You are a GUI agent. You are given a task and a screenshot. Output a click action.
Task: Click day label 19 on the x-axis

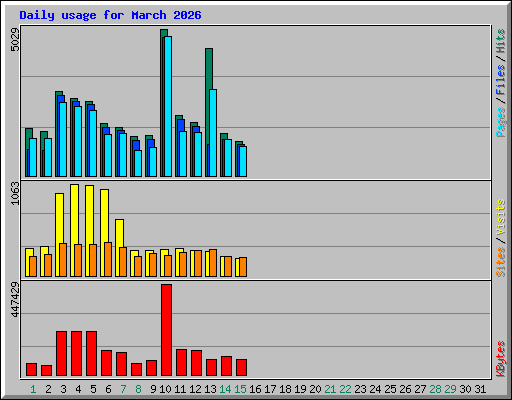[300, 389]
